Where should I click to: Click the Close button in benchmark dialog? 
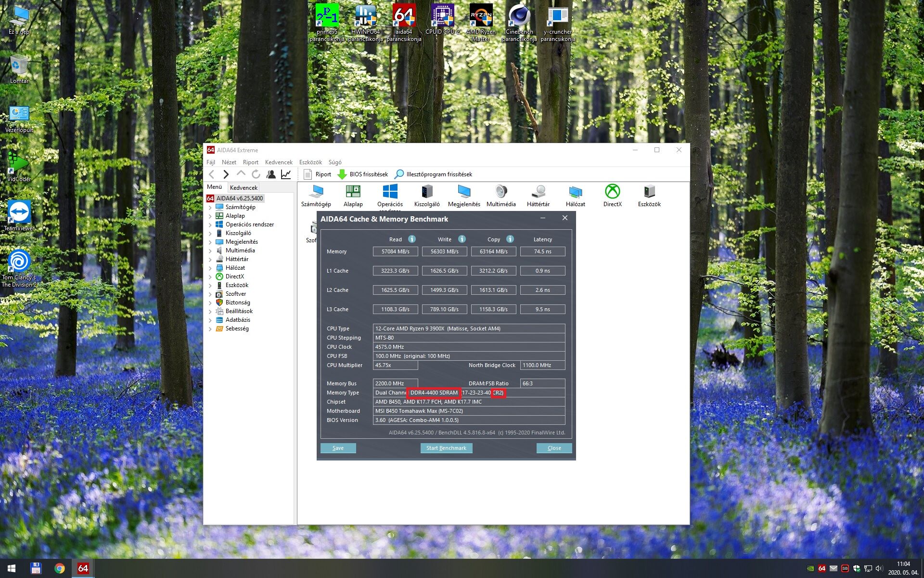click(554, 448)
